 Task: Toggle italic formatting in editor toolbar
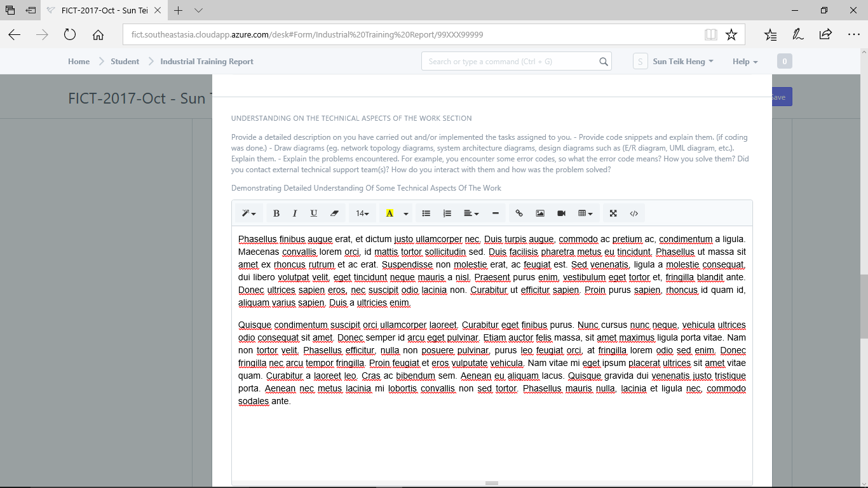295,213
